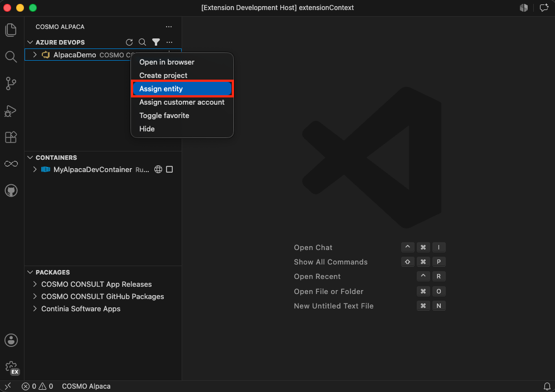Image resolution: width=555 pixels, height=392 pixels.
Task: Click the remote window status bar icon
Action: tap(8, 386)
